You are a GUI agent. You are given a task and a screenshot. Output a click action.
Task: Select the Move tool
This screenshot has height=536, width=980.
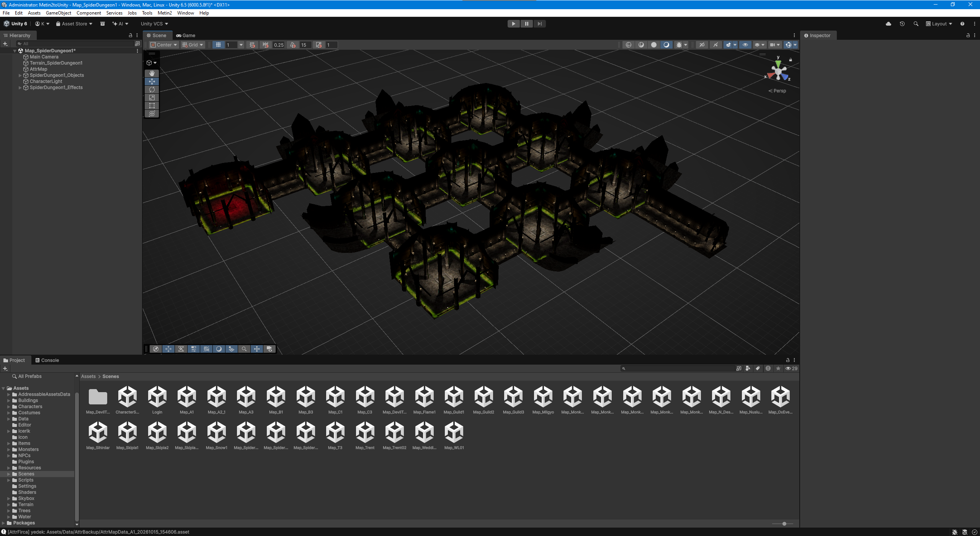tap(152, 81)
